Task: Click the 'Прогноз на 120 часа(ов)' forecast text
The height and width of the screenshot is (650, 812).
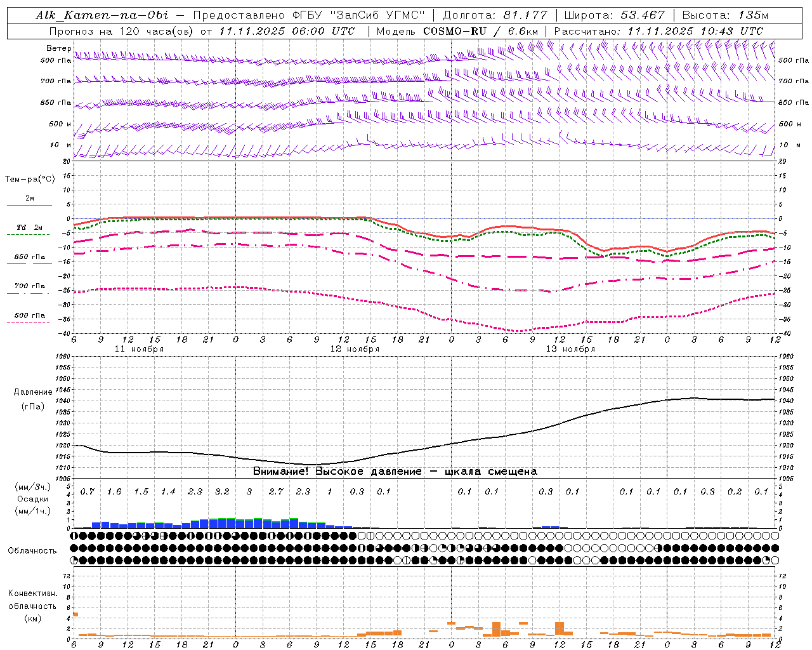Action: 122,31
